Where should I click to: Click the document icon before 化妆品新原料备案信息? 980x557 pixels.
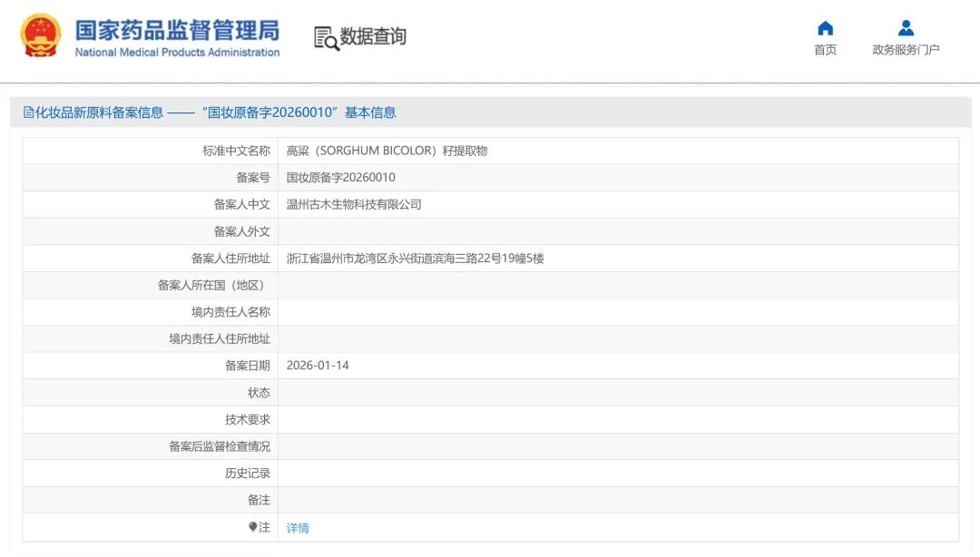coord(29,112)
